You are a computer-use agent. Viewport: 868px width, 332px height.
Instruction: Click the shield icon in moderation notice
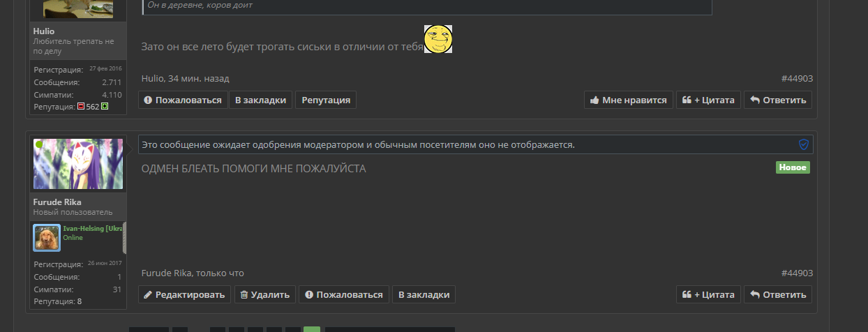[x=804, y=144]
